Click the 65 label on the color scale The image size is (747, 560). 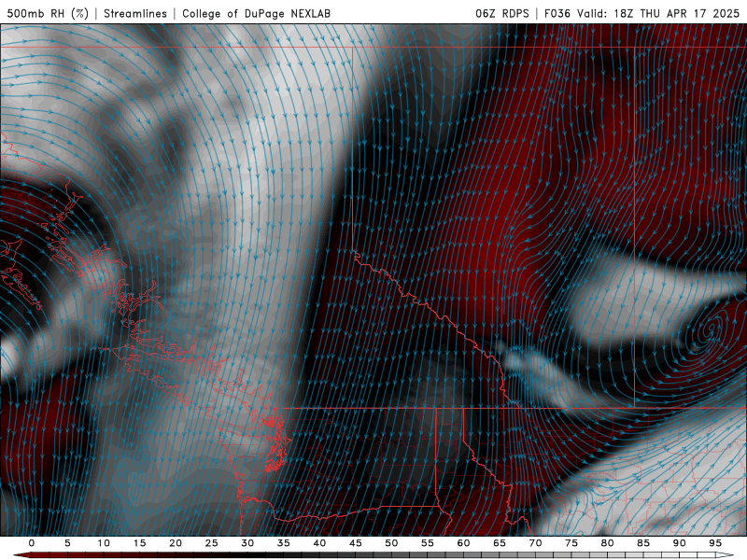(499, 543)
